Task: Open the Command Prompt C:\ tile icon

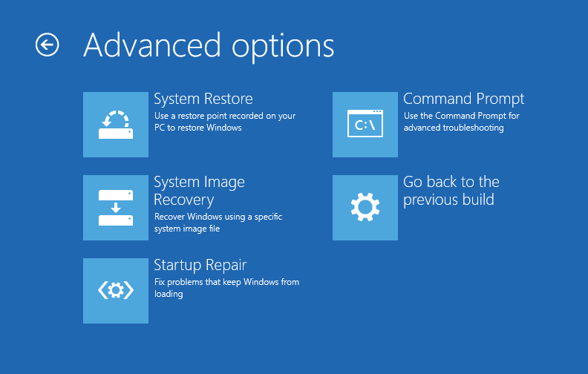Action: click(365, 125)
